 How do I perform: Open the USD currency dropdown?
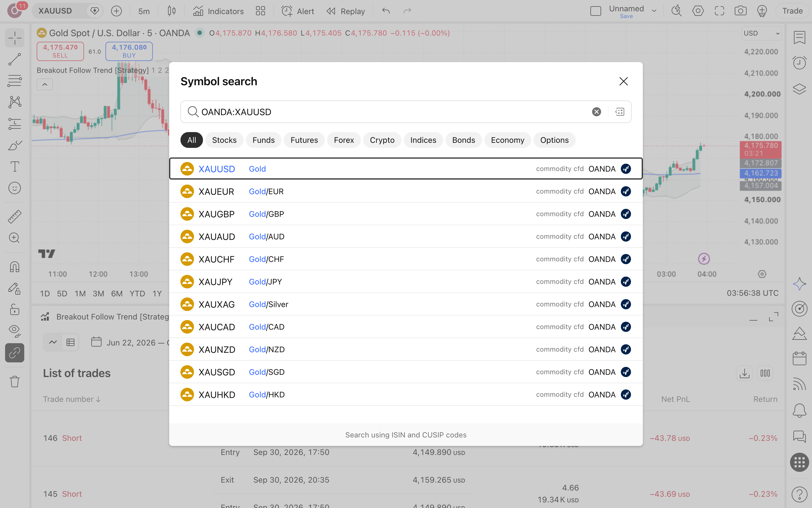[761, 33]
